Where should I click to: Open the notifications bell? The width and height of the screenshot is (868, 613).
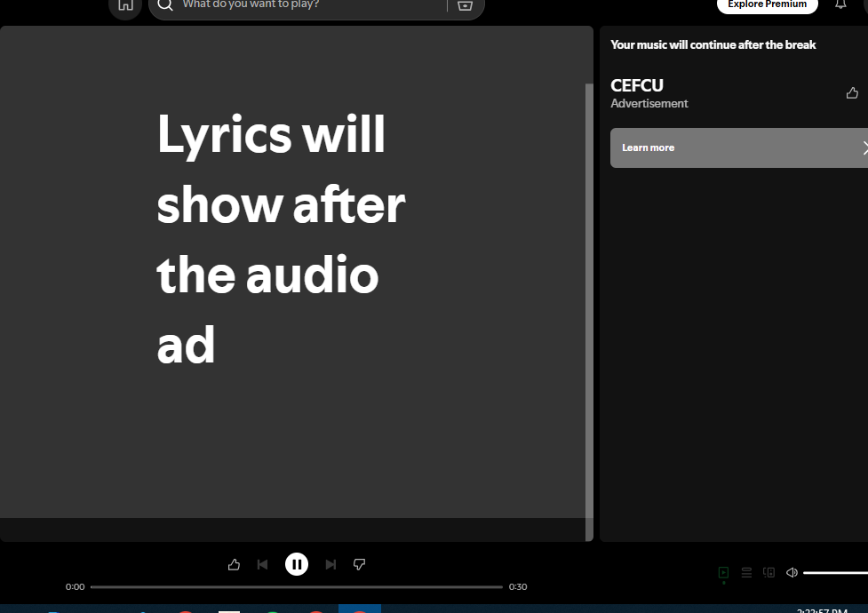point(840,5)
